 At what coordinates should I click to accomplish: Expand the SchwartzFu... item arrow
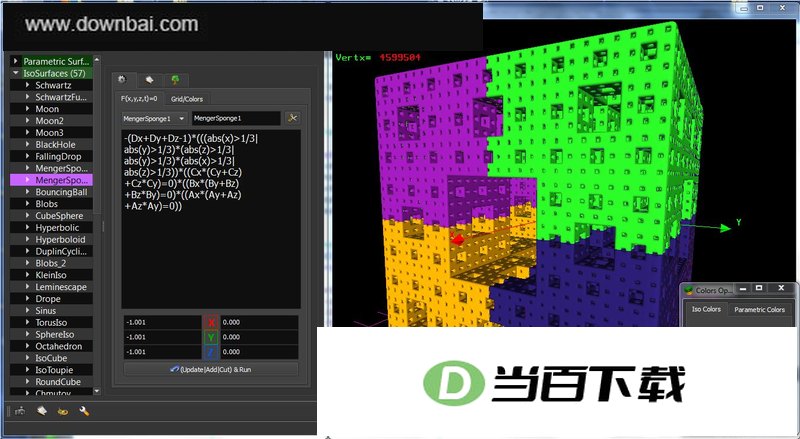[27, 97]
